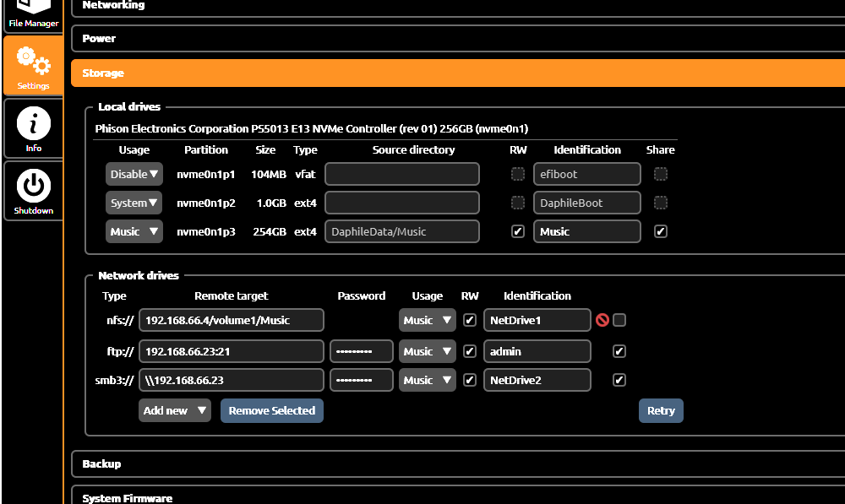This screenshot has width=845, height=504.
Task: Toggle selection checkbox for NetDrive2 drive
Action: [619, 380]
